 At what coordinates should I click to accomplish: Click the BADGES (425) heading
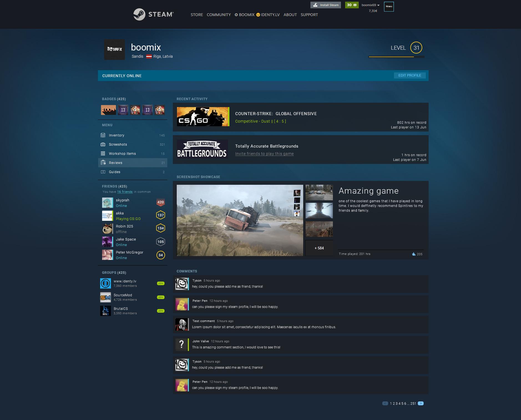114,99
